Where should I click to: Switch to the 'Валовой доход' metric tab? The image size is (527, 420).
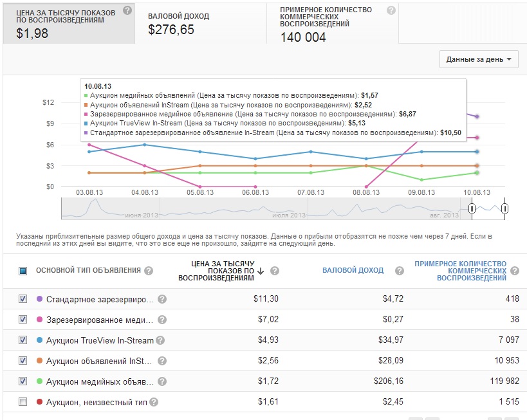tap(201, 23)
